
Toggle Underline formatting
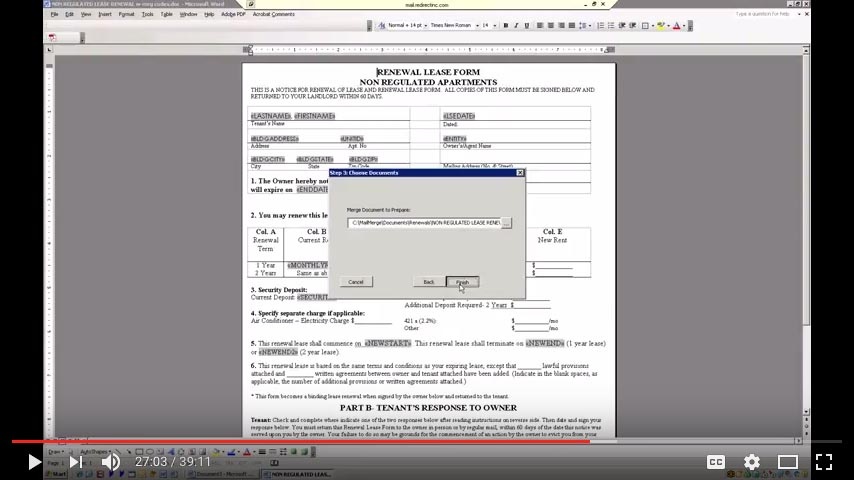(526, 26)
